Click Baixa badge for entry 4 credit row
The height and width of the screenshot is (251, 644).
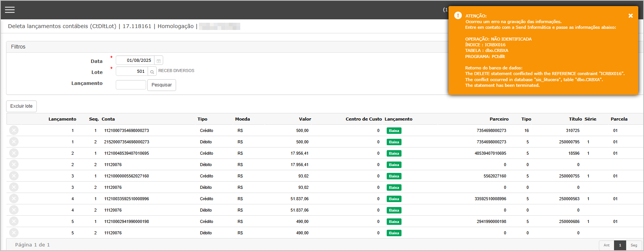[394, 199]
